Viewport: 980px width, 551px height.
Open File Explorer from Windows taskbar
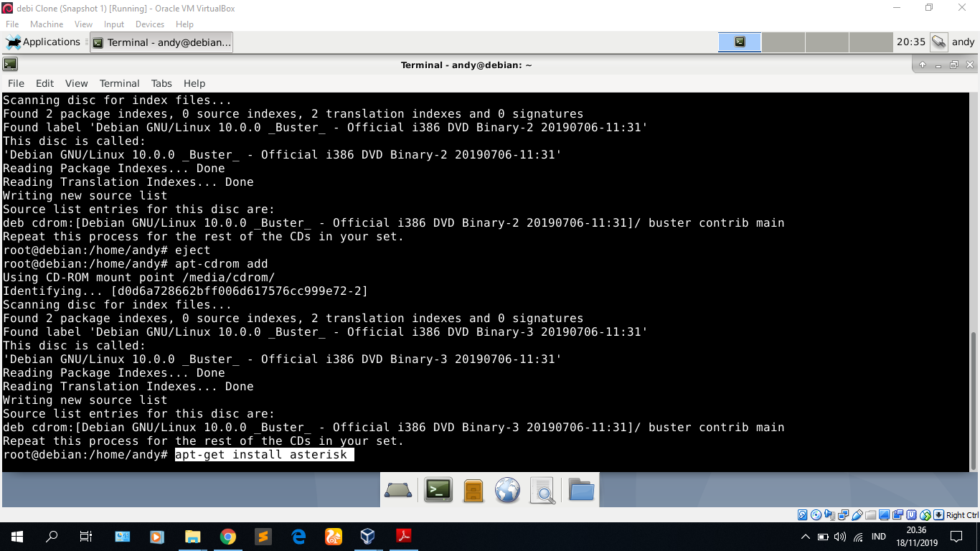coord(192,537)
